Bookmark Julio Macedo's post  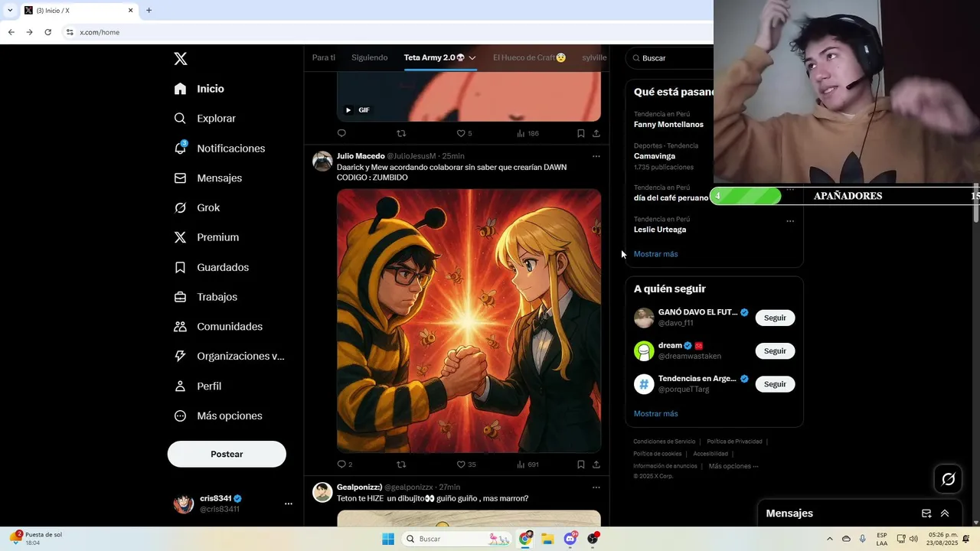point(580,465)
